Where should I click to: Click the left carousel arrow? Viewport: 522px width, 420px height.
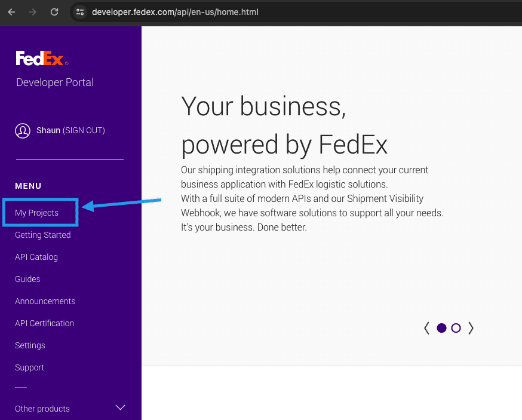(426, 327)
